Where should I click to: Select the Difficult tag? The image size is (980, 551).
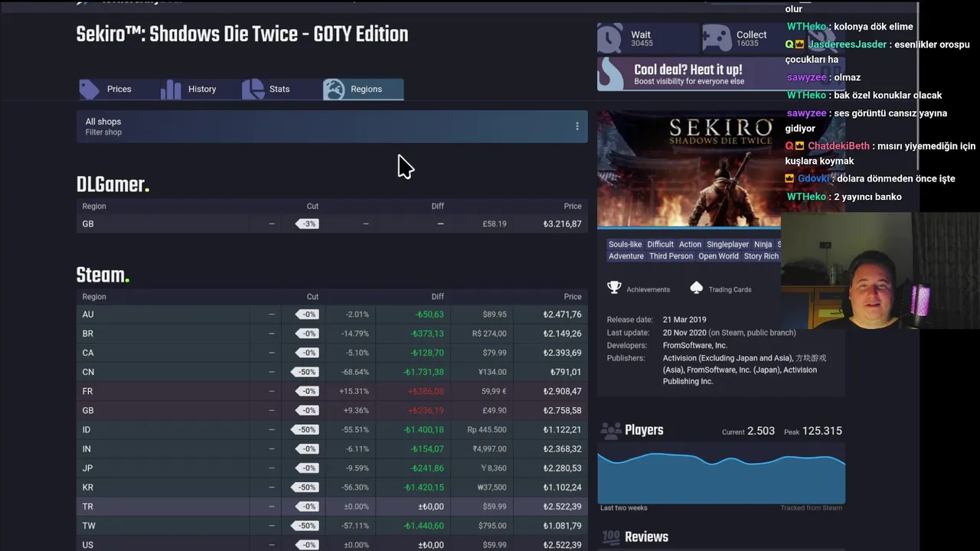pos(660,244)
